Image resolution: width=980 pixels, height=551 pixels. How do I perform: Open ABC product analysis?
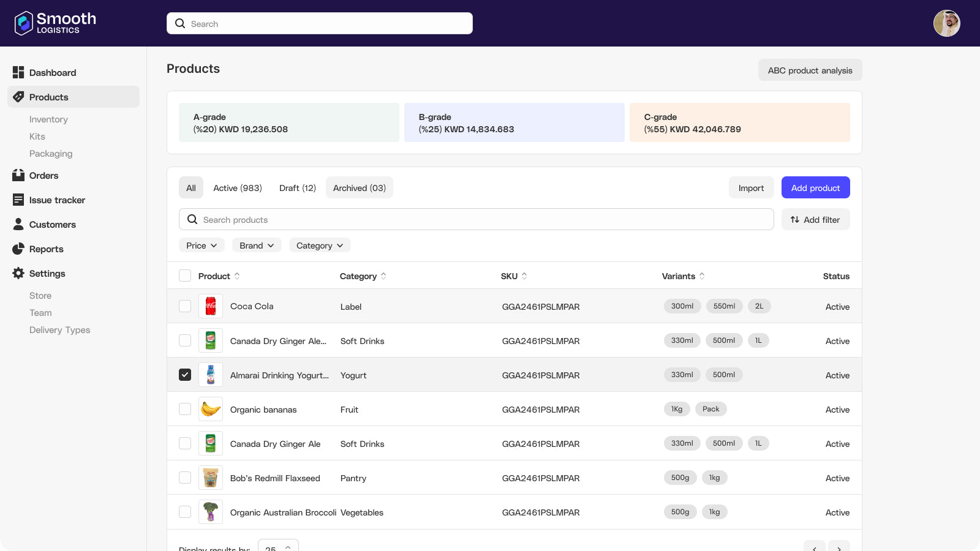pos(810,70)
